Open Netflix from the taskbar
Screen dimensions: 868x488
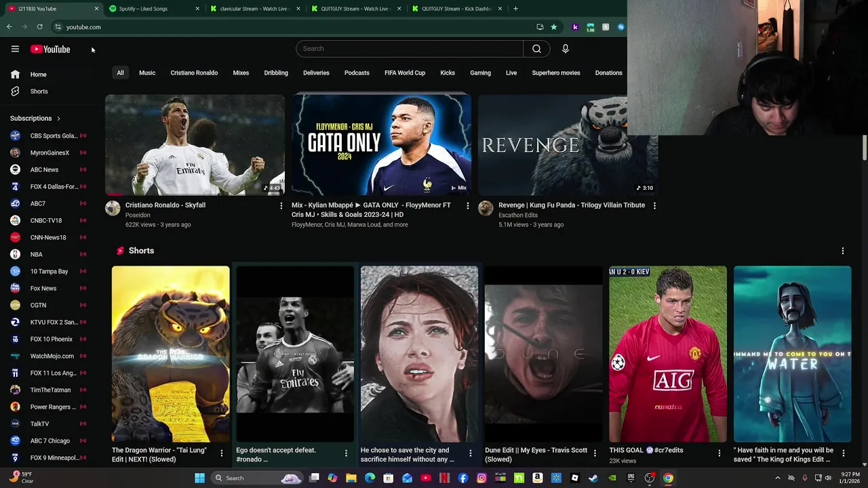click(444, 478)
